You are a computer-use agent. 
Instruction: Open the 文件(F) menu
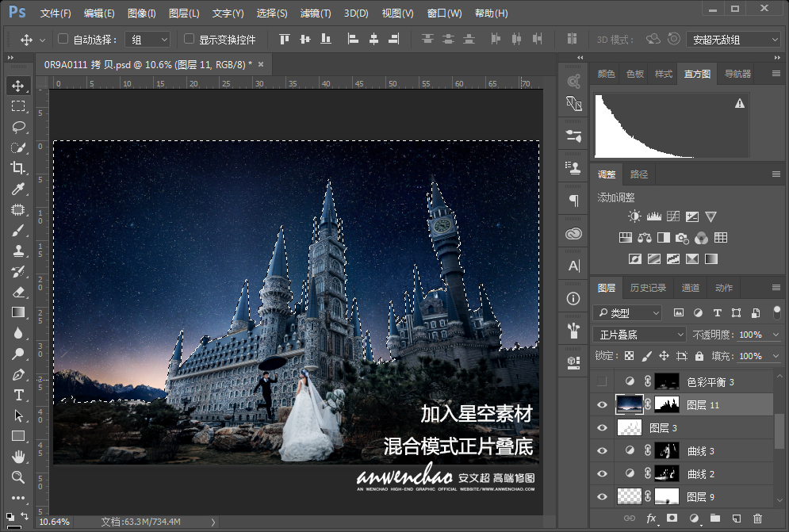(56, 13)
